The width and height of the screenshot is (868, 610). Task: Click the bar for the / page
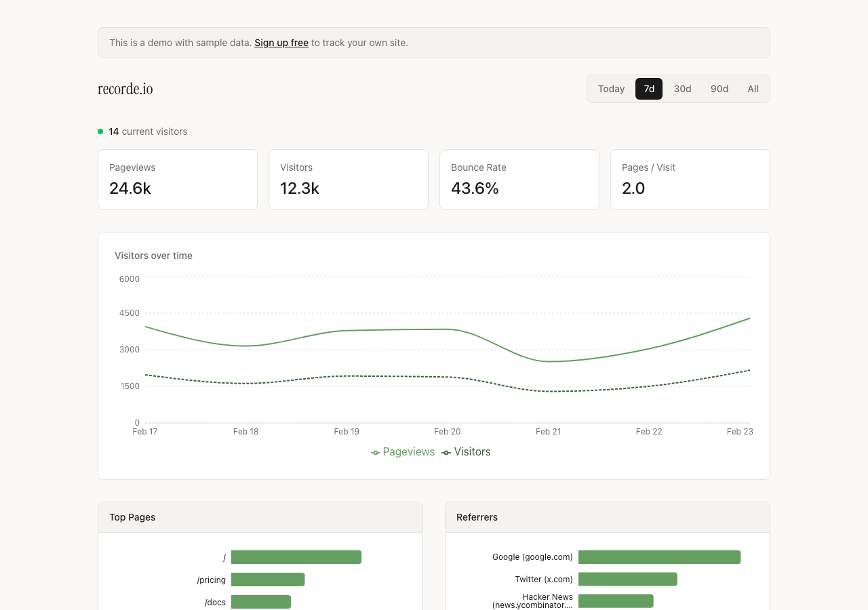pyautogui.click(x=296, y=557)
